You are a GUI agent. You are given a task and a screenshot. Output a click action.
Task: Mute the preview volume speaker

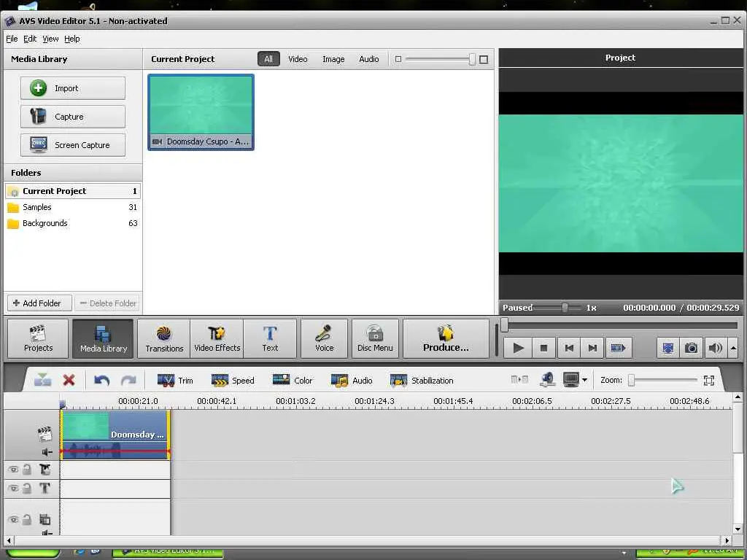click(x=715, y=348)
